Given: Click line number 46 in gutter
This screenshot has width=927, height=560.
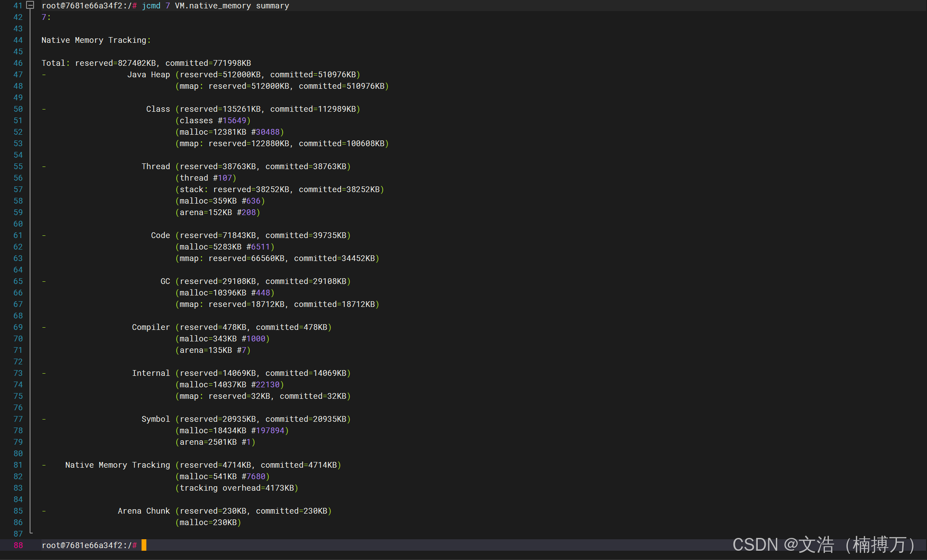Looking at the screenshot, I should (18, 63).
